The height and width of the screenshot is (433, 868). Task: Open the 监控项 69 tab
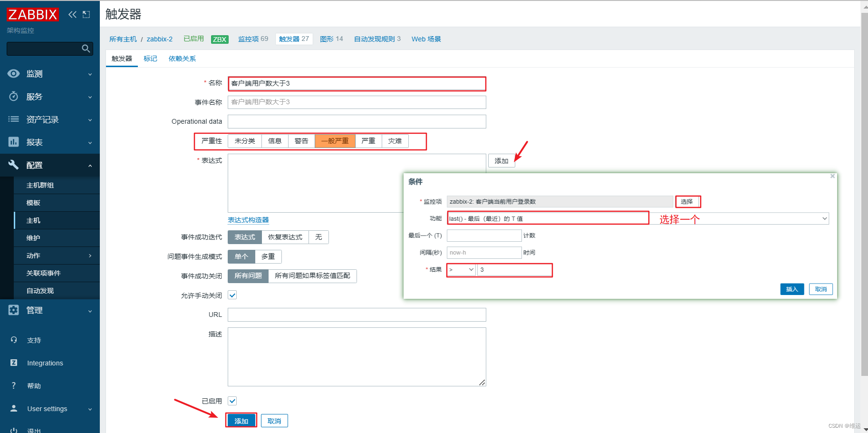tap(253, 39)
